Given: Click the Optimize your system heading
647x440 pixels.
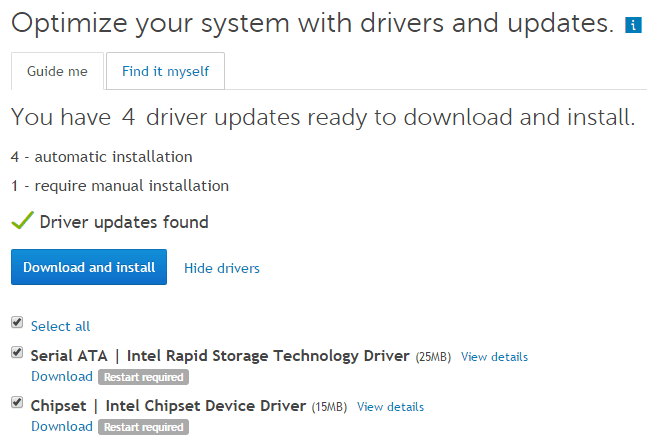Looking at the screenshot, I should click(312, 23).
